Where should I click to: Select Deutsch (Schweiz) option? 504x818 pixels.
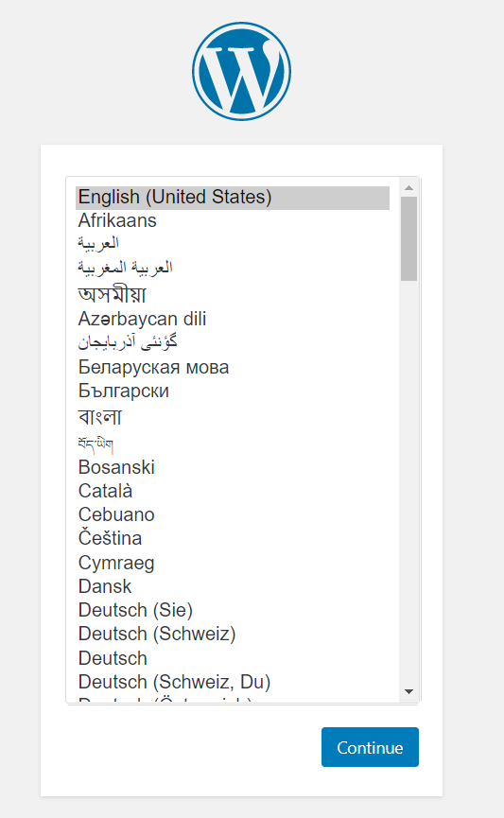coord(233,634)
